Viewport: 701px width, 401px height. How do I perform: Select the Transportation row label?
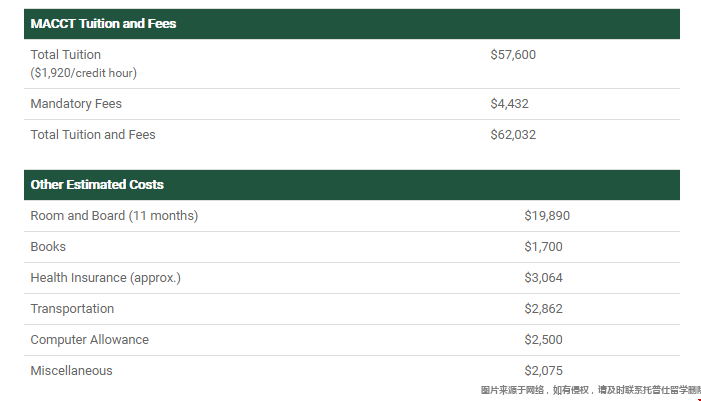click(x=72, y=309)
